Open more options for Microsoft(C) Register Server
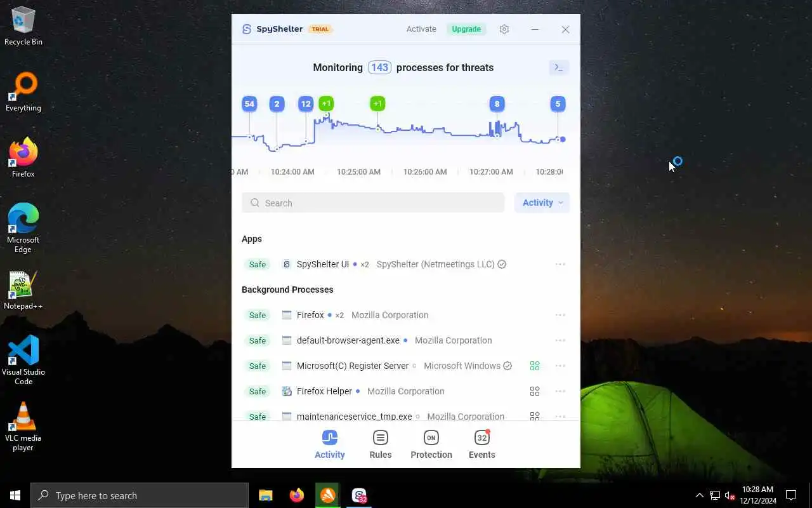This screenshot has width=812, height=508. [560, 366]
